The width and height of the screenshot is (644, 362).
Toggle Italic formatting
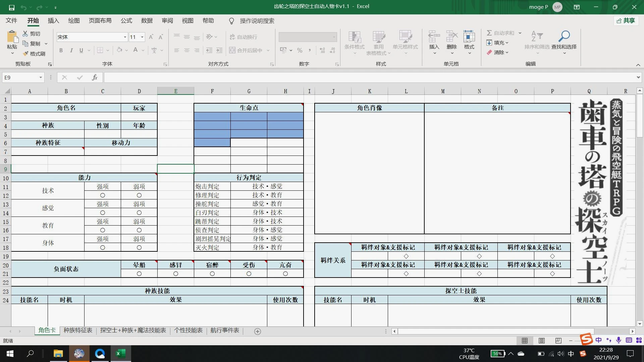[71, 50]
